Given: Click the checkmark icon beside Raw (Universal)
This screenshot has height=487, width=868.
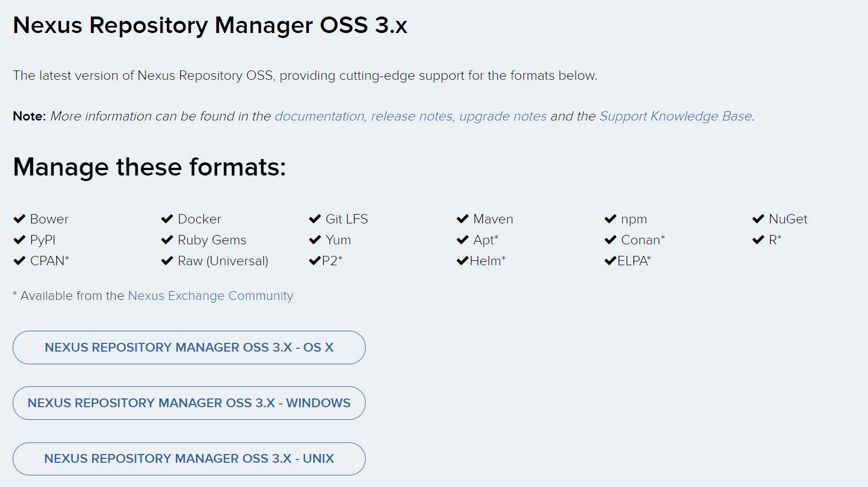Looking at the screenshot, I should coord(167,260).
